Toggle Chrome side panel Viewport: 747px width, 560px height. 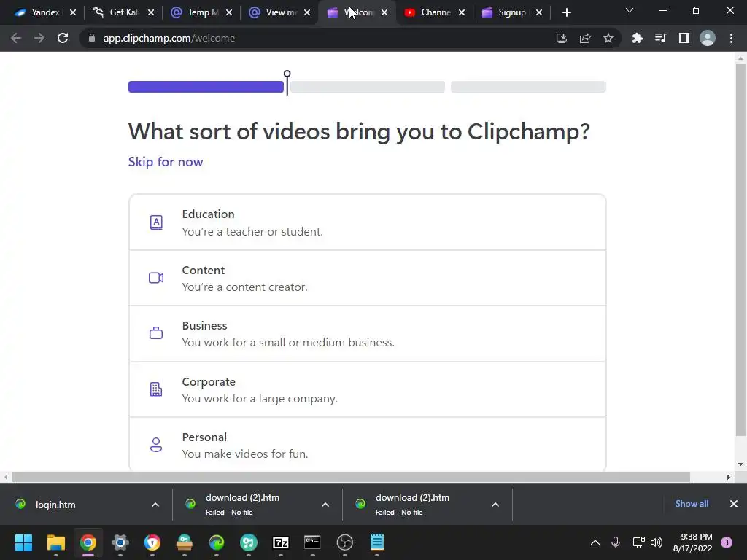(684, 38)
